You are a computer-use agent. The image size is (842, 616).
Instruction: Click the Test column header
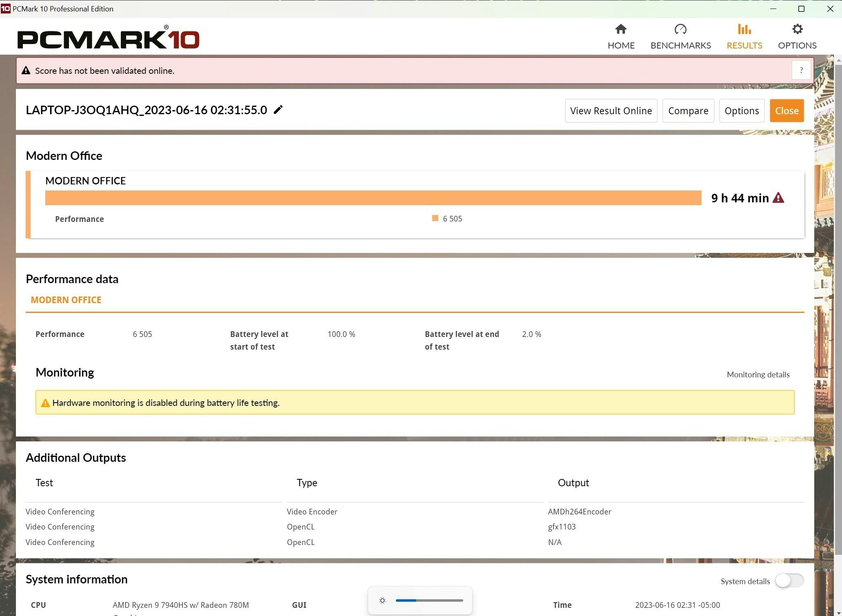point(44,483)
